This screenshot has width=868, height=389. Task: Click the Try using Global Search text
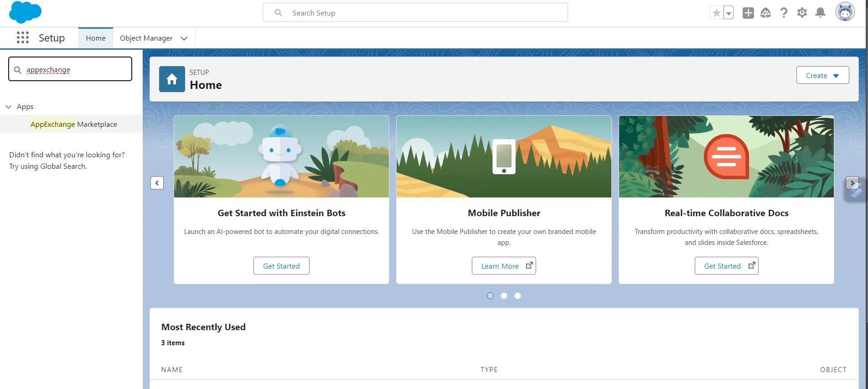(48, 166)
